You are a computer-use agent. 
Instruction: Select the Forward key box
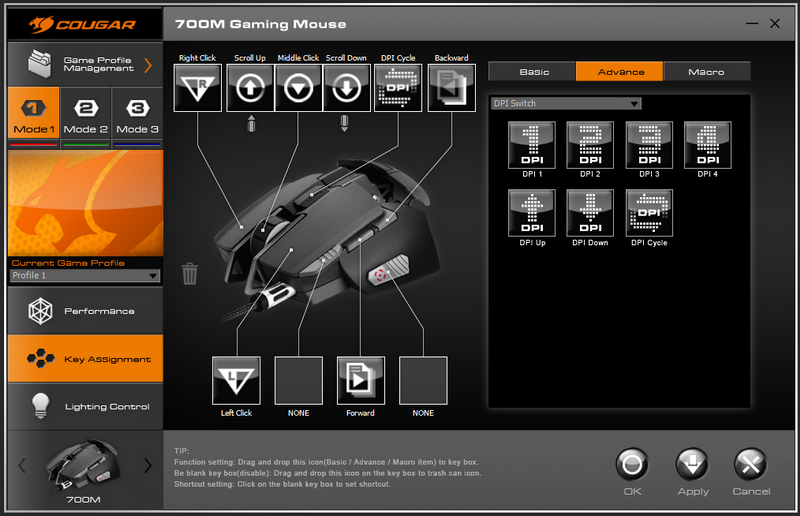[x=361, y=380]
